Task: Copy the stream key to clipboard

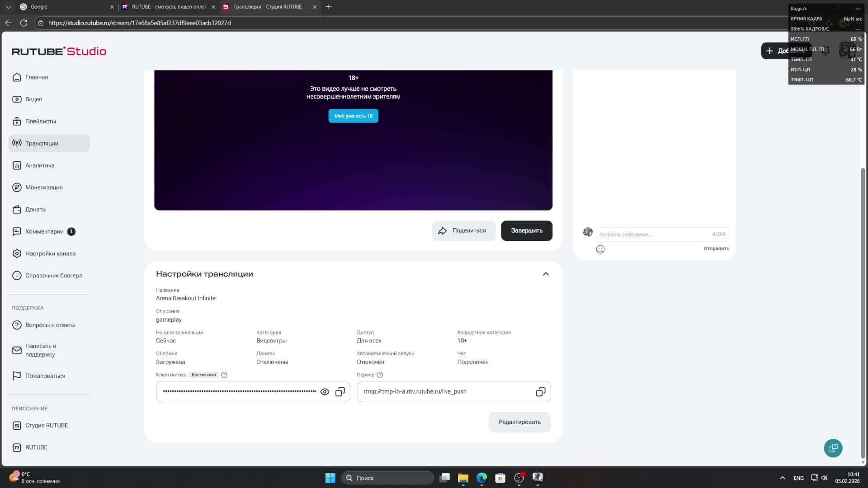Action: tap(340, 392)
